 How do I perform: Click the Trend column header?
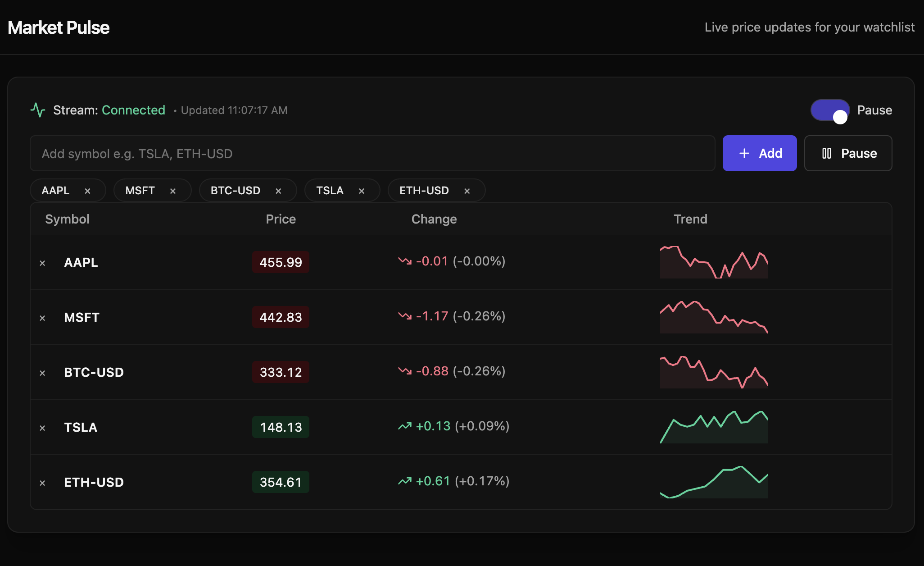[690, 219]
